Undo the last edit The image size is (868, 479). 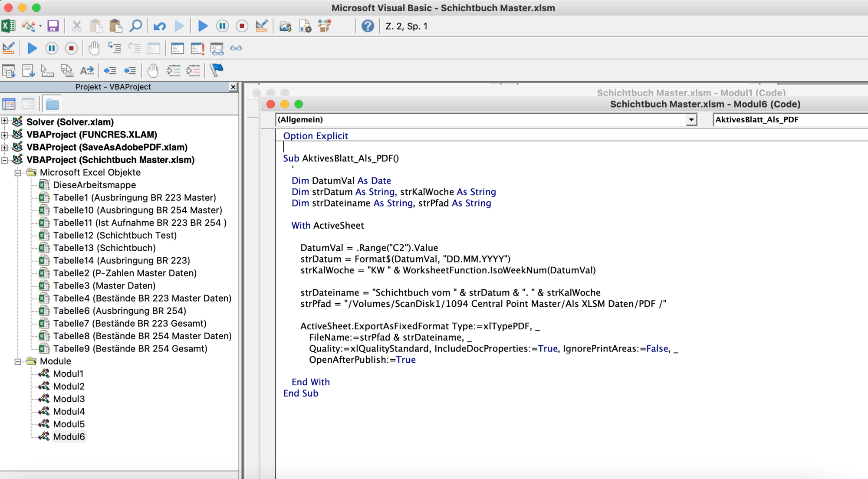coord(160,26)
